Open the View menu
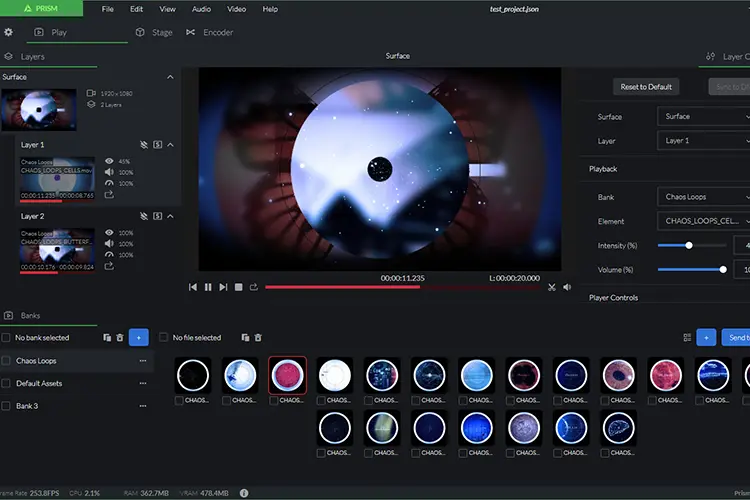This screenshot has width=750, height=500. (167, 9)
